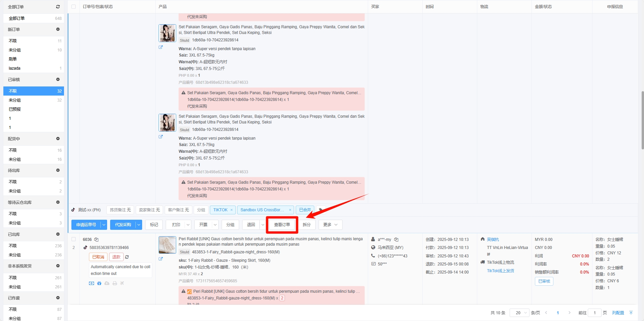Click sync icon next to 退款 tag

[x=127, y=257]
